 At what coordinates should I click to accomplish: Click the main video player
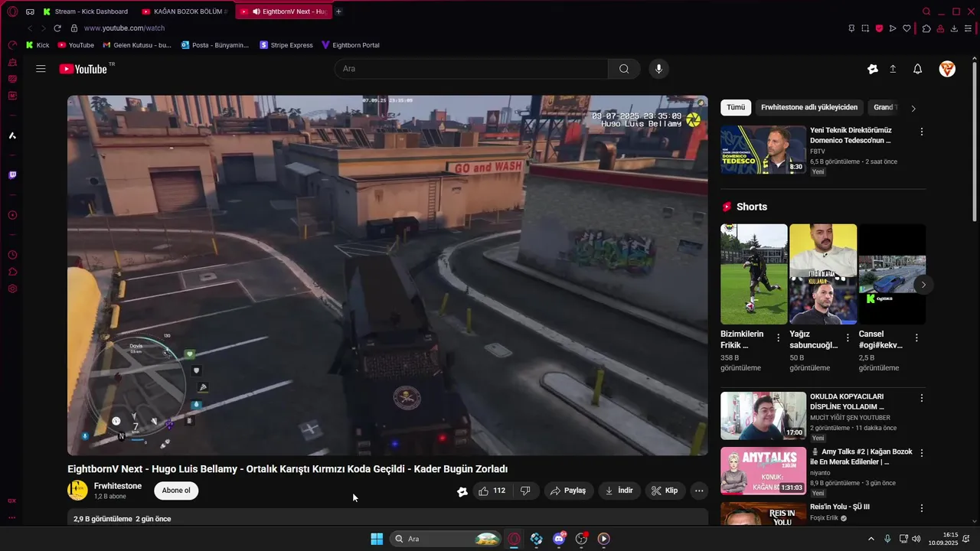(387, 275)
